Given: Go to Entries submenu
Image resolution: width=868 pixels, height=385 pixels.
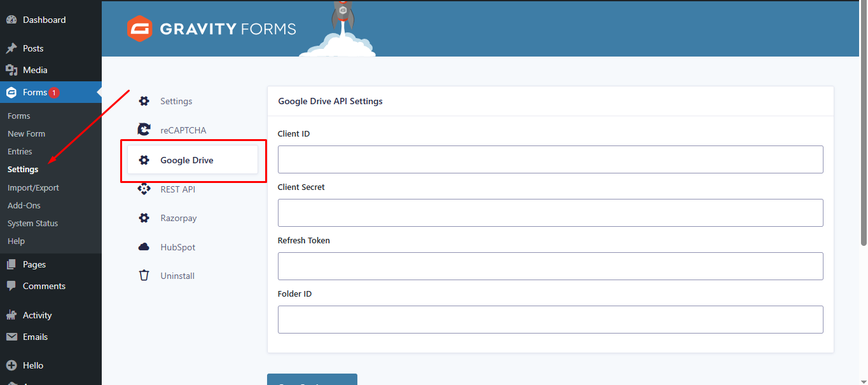Looking at the screenshot, I should [20, 151].
